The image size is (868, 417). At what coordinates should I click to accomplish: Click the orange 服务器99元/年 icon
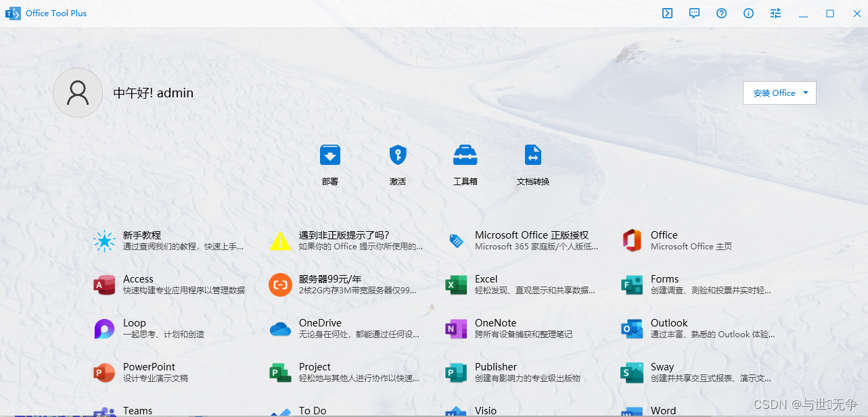click(x=280, y=285)
